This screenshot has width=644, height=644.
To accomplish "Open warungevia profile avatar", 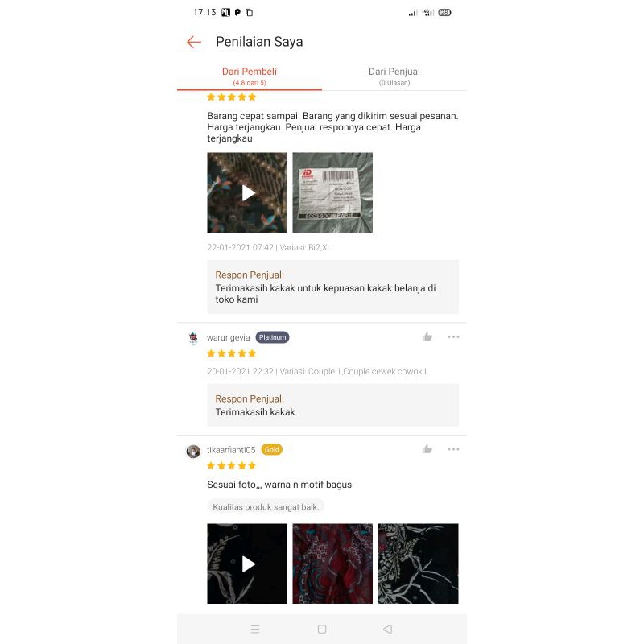I will point(193,338).
